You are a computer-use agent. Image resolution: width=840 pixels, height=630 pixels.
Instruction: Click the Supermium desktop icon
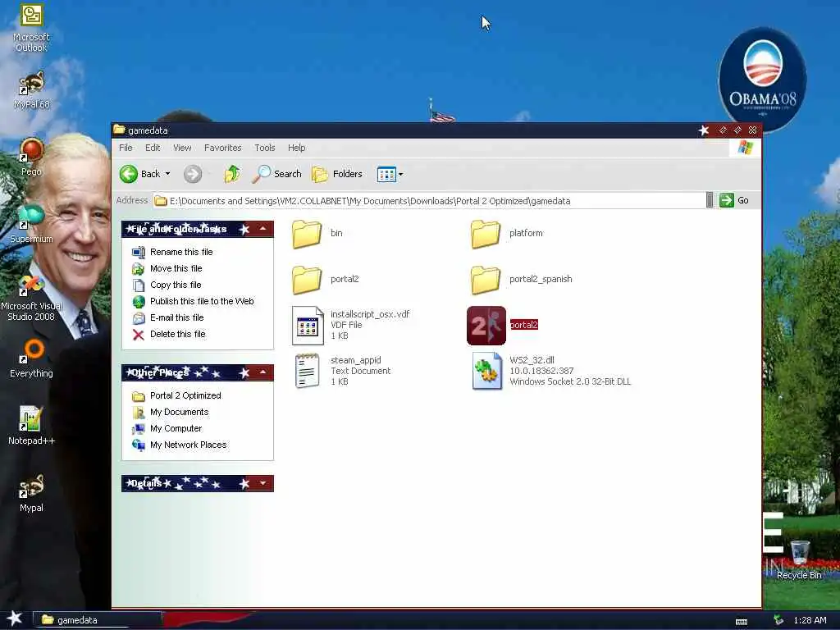[31, 217]
